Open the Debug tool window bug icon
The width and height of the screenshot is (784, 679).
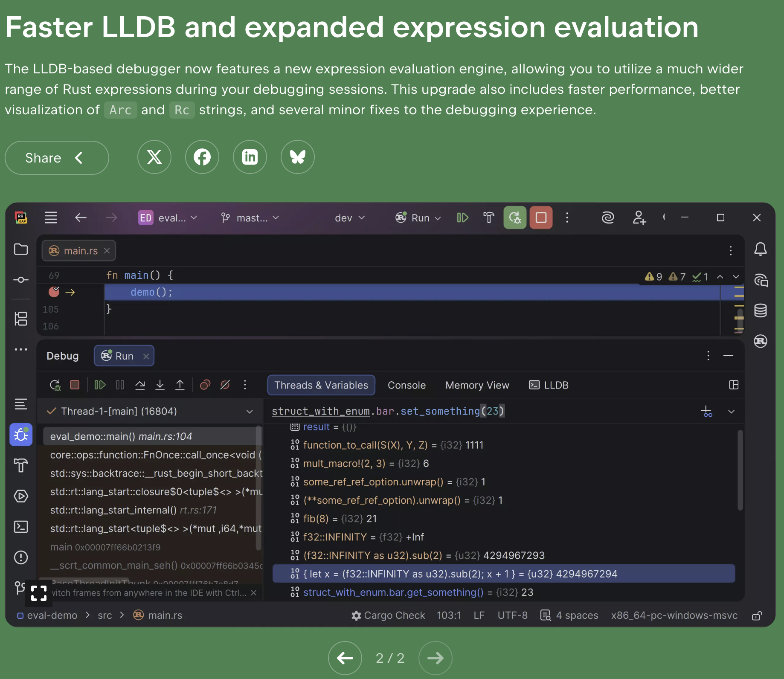[21, 435]
